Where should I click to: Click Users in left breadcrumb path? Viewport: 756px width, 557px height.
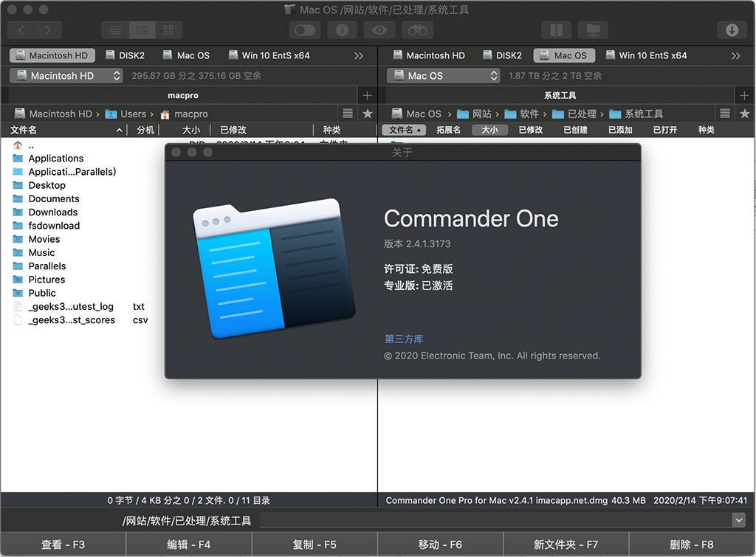[x=126, y=114]
